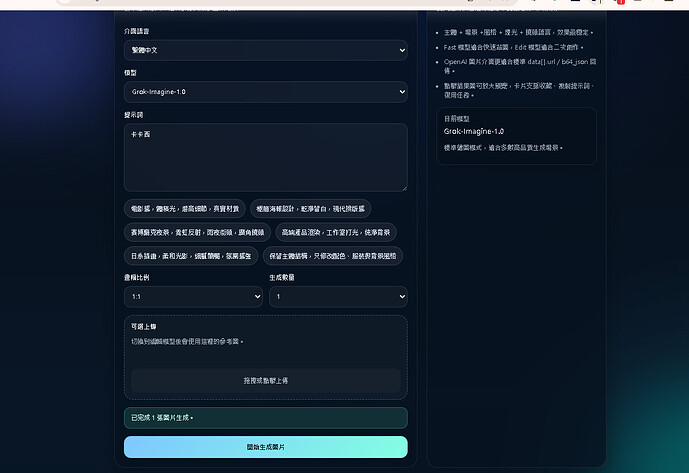Click the 開始生成圖片 gradient button
Viewport: 689px width, 473px height.
pyautogui.click(x=265, y=447)
